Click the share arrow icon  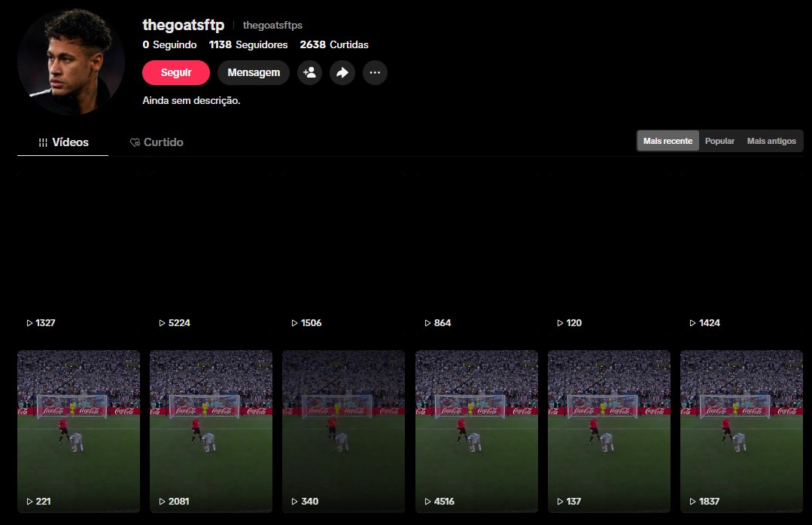tap(342, 73)
